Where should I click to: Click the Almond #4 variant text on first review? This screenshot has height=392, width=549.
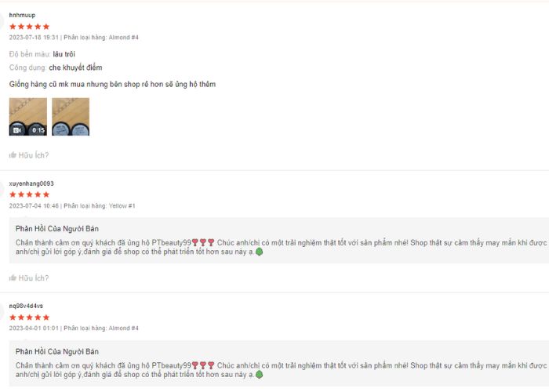124,38
